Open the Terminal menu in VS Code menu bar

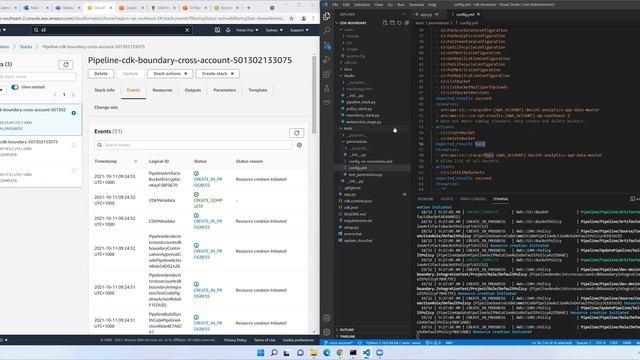point(416,4)
